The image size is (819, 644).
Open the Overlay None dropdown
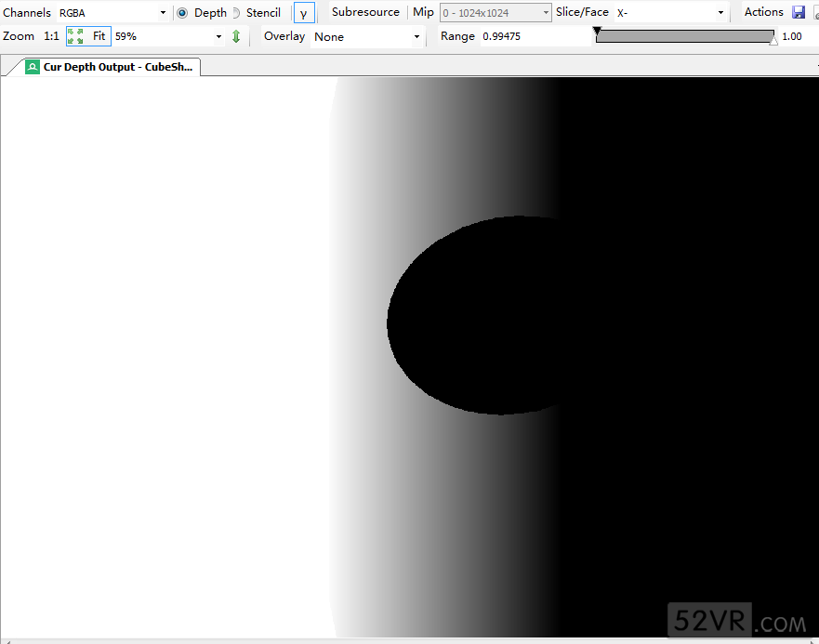pyautogui.click(x=367, y=37)
